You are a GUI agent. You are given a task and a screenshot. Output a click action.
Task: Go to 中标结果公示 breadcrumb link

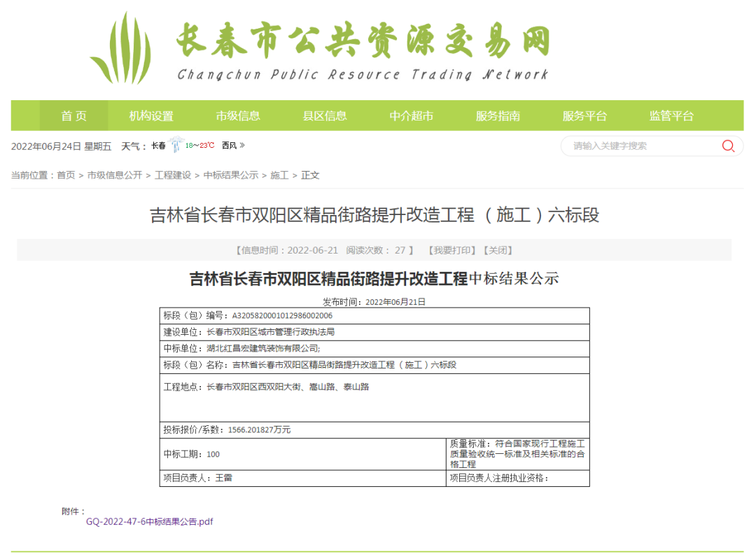231,175
